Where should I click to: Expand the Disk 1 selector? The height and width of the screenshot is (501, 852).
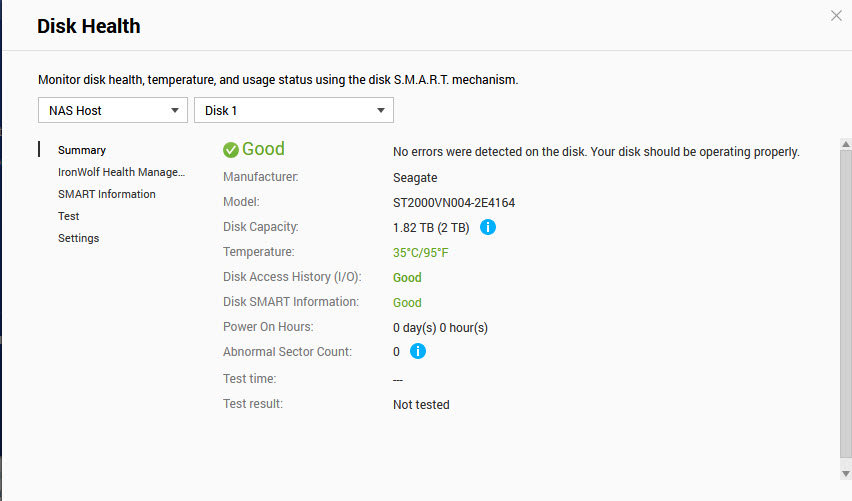(293, 110)
